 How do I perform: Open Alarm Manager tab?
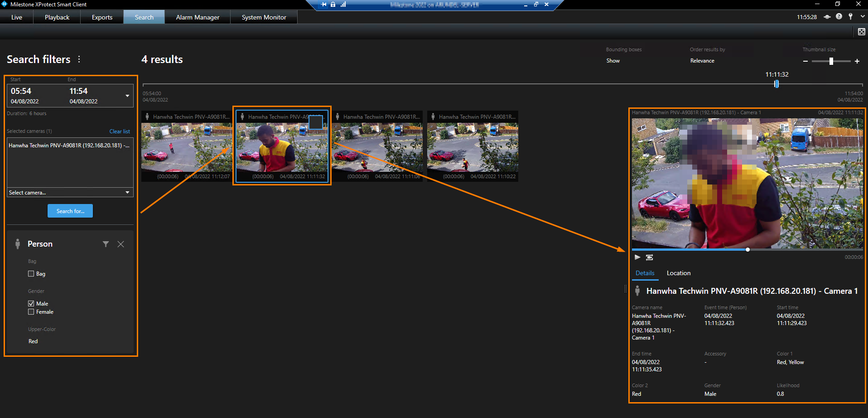(x=198, y=17)
